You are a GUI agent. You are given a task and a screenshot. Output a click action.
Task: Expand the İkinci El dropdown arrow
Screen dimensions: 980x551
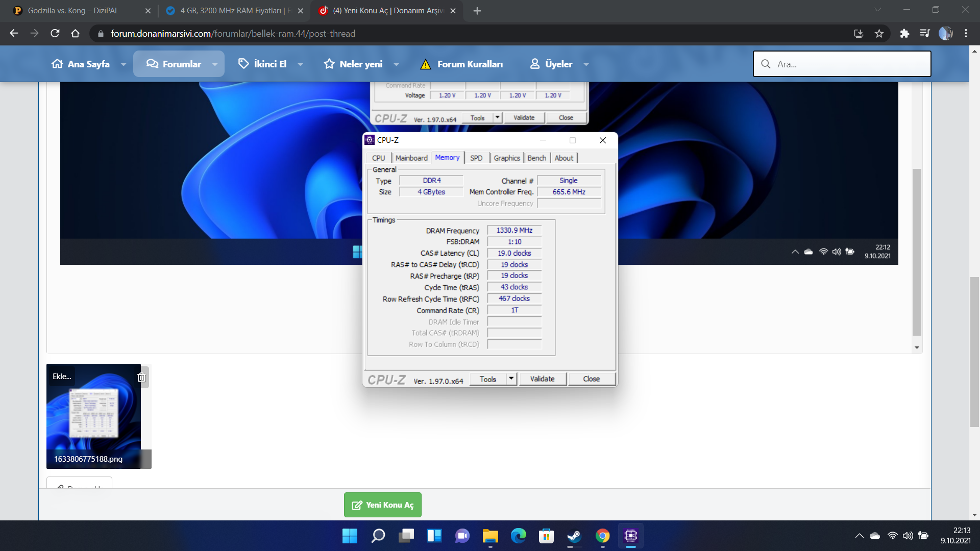[301, 64]
